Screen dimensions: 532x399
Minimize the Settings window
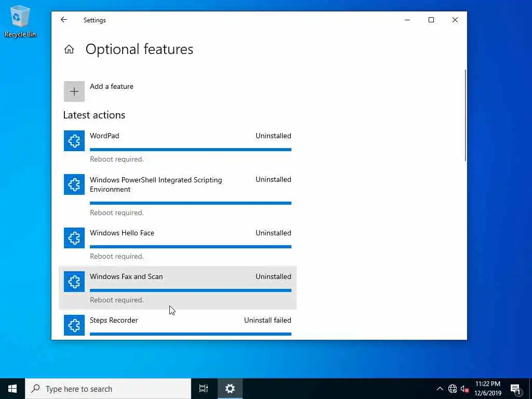tap(407, 20)
